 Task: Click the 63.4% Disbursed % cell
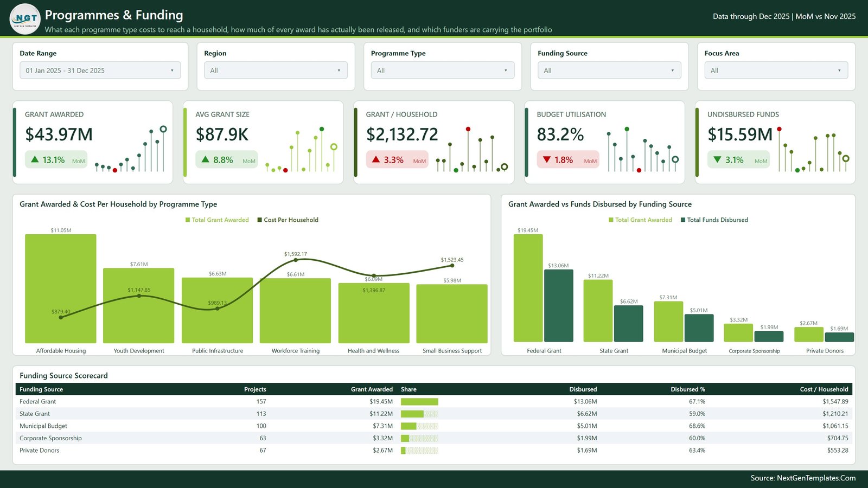tap(697, 451)
